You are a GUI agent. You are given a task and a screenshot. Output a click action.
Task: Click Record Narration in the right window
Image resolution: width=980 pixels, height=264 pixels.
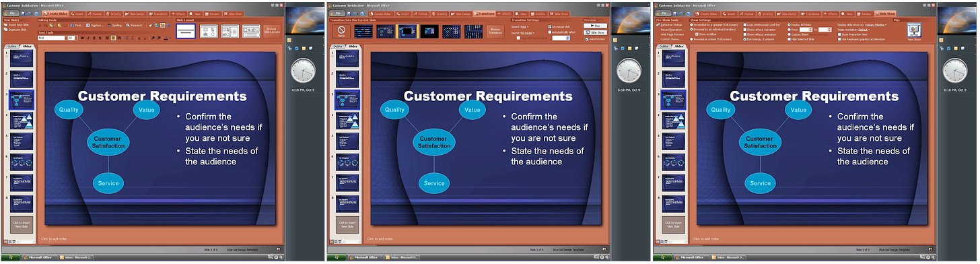click(x=672, y=30)
